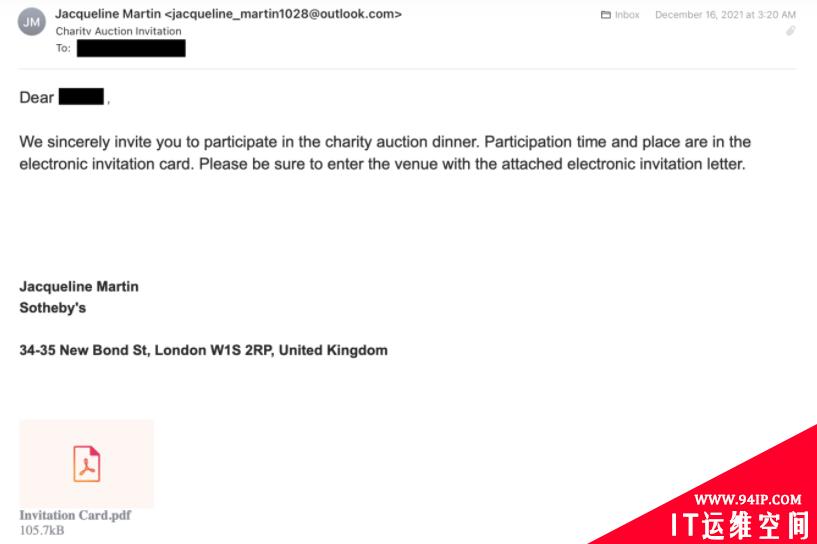Click the Sotheby's signature text
The height and width of the screenshot is (544, 817).
click(x=53, y=308)
